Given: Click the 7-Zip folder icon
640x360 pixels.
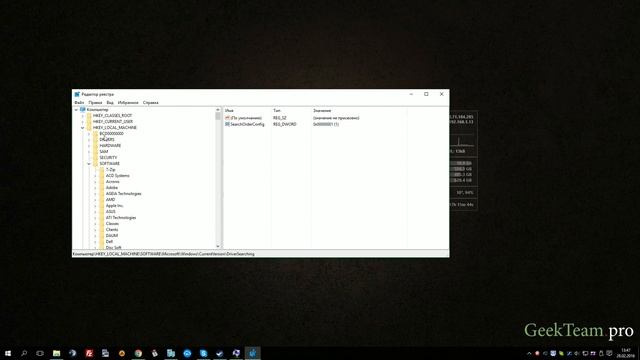Looking at the screenshot, I should (x=102, y=169).
